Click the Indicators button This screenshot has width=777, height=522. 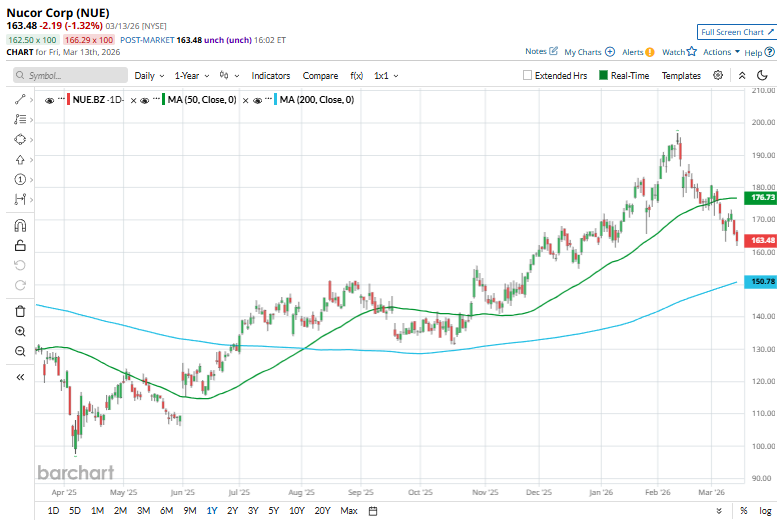pyautogui.click(x=271, y=75)
